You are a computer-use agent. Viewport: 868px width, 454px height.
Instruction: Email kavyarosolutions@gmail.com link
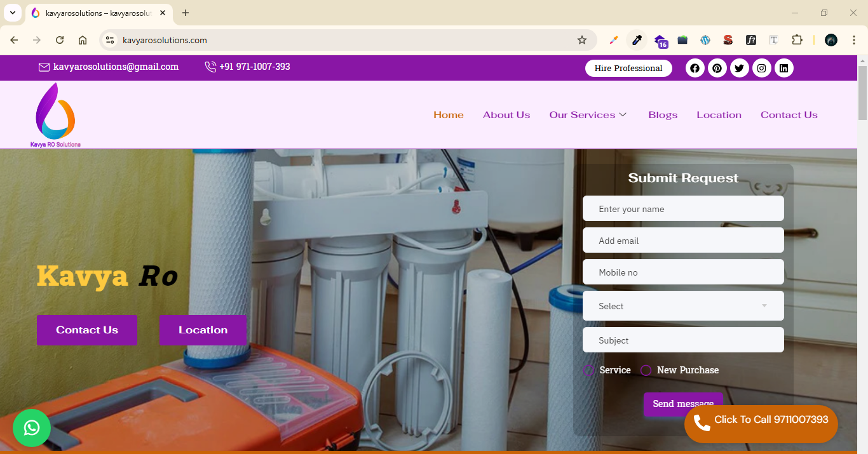pos(109,67)
